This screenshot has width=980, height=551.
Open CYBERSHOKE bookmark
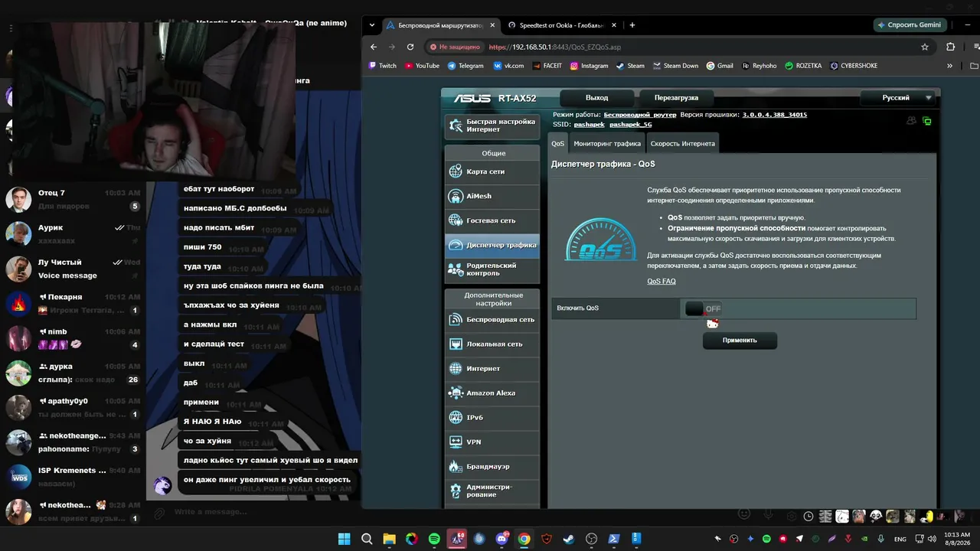click(854, 66)
